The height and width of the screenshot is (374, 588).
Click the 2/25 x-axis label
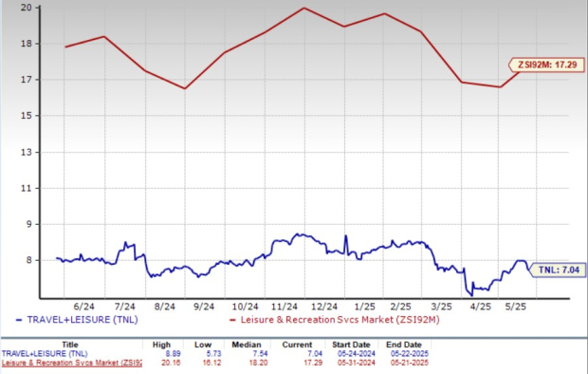coord(400,307)
